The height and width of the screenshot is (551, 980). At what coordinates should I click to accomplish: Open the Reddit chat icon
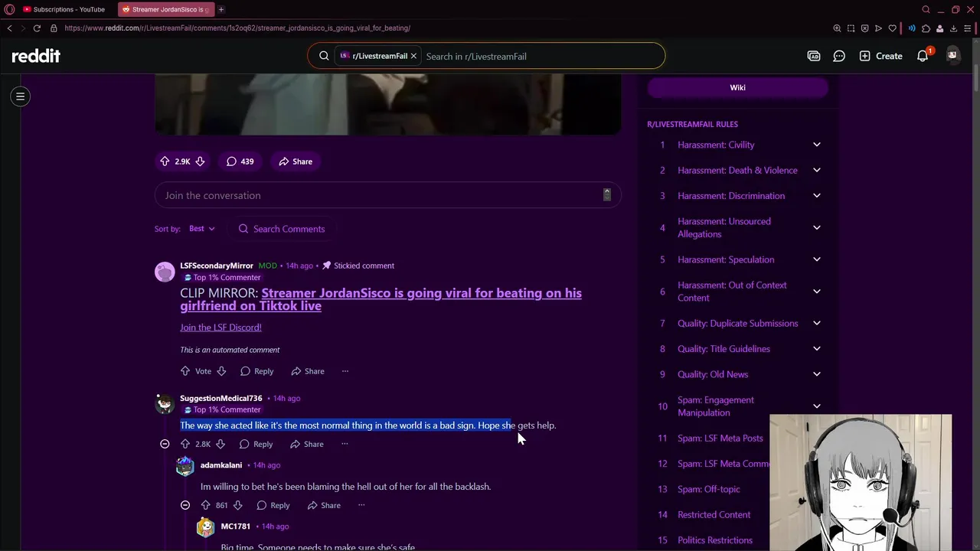839,56
